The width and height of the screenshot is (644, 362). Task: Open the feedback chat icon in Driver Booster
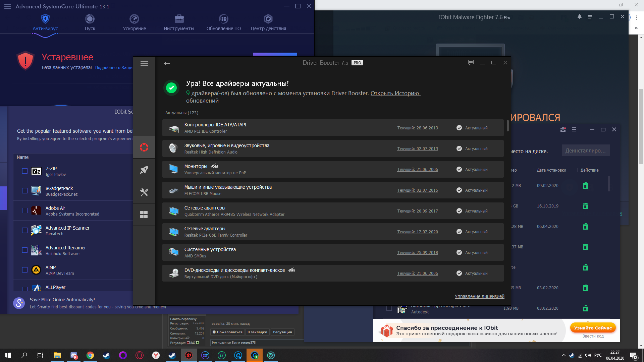click(471, 63)
